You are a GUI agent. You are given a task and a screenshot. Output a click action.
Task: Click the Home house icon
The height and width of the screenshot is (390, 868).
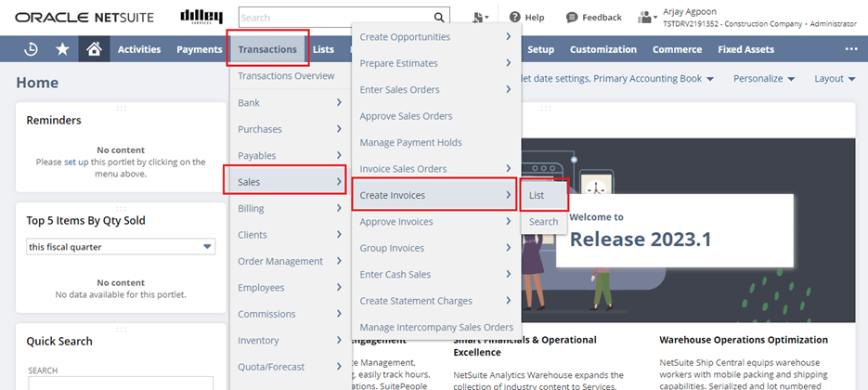pyautogui.click(x=93, y=50)
